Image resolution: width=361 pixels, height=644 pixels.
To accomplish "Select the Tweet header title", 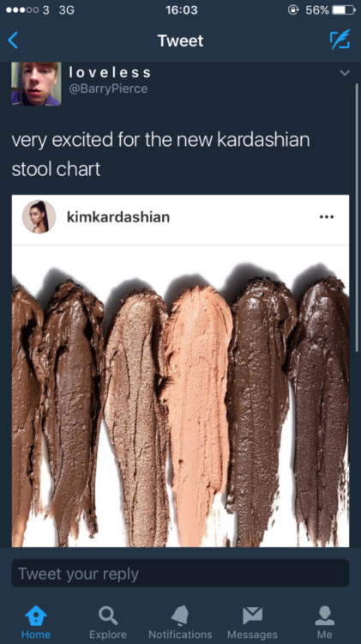I will pyautogui.click(x=180, y=40).
